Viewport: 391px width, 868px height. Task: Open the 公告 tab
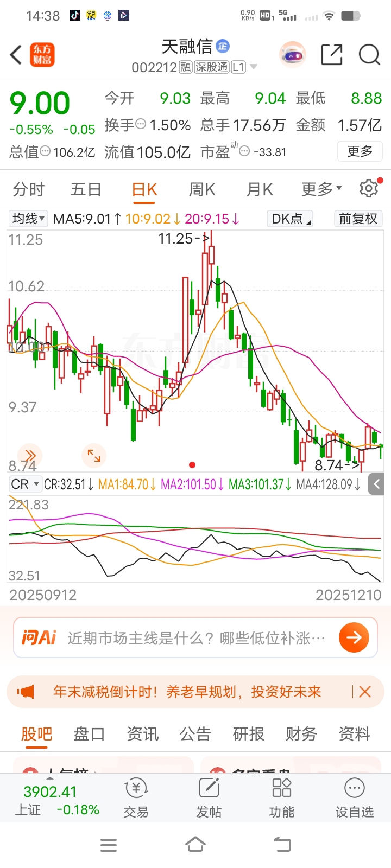point(195,733)
